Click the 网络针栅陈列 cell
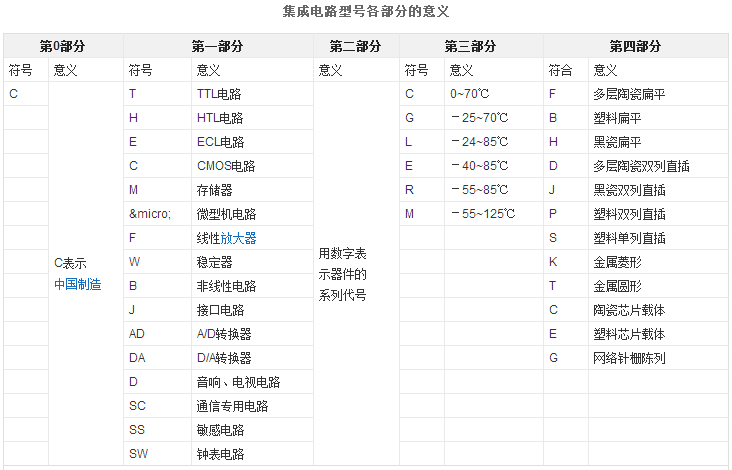Image resolution: width=732 pixels, height=470 pixels. tap(658, 358)
